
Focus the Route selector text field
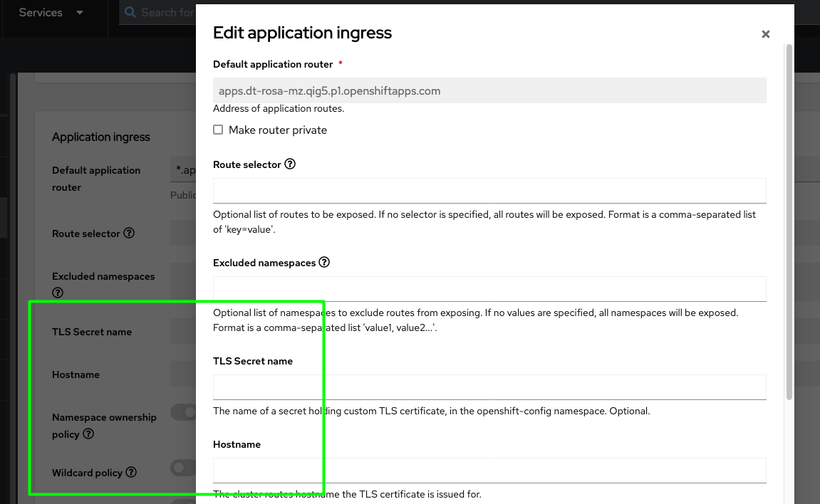click(x=489, y=191)
